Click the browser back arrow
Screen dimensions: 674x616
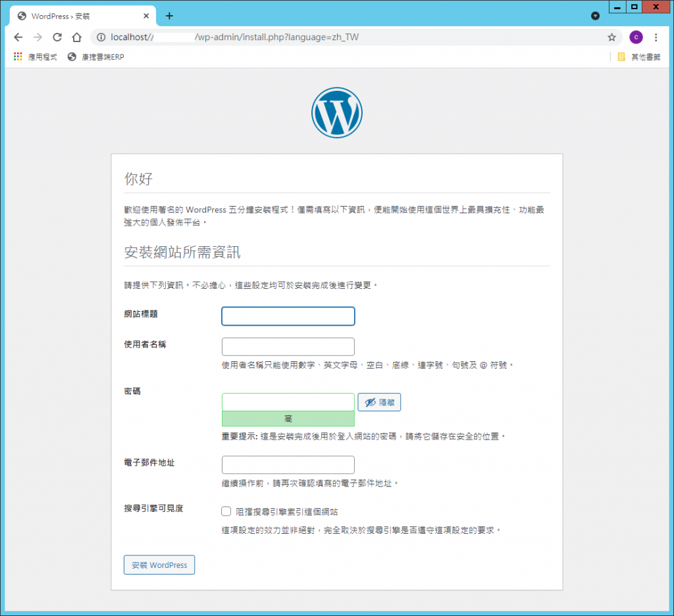[x=18, y=38]
